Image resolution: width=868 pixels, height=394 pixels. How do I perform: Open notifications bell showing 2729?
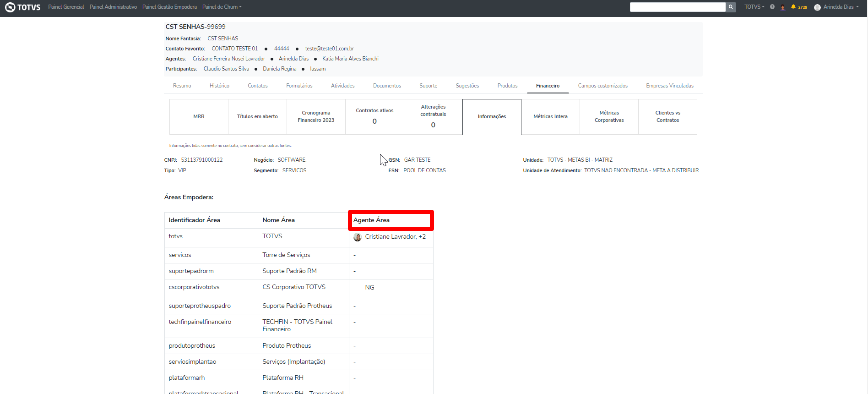pos(799,7)
